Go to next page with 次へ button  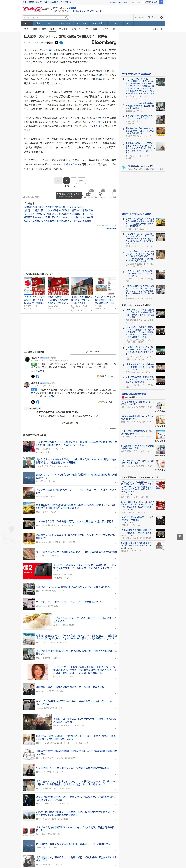click(82, 181)
